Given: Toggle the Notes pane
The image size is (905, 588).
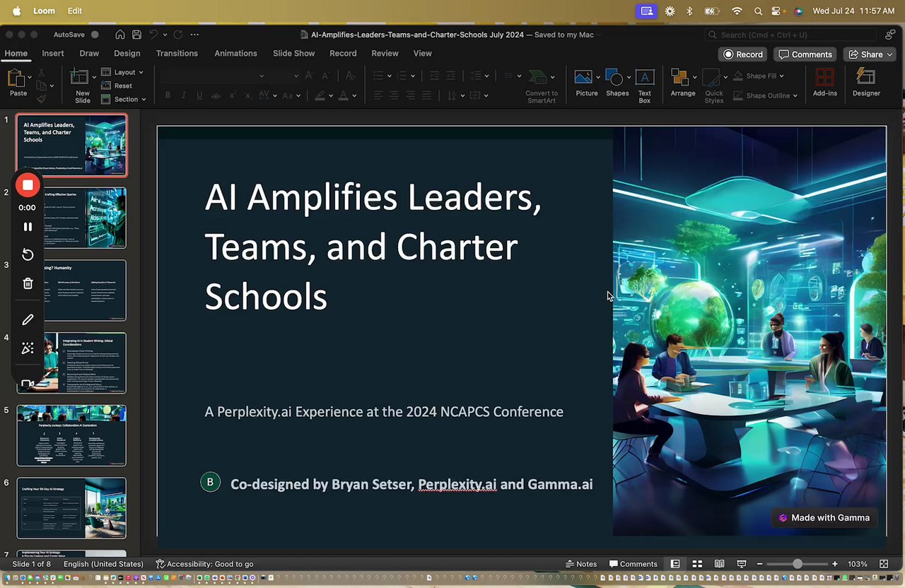Looking at the screenshot, I should [581, 564].
